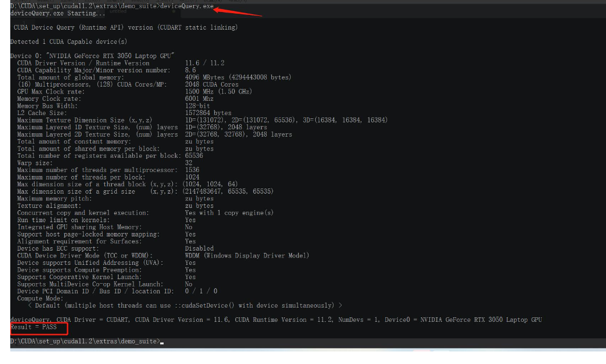
Task: Select the threads per multiprocessor value '1536'
Action: click(x=192, y=170)
